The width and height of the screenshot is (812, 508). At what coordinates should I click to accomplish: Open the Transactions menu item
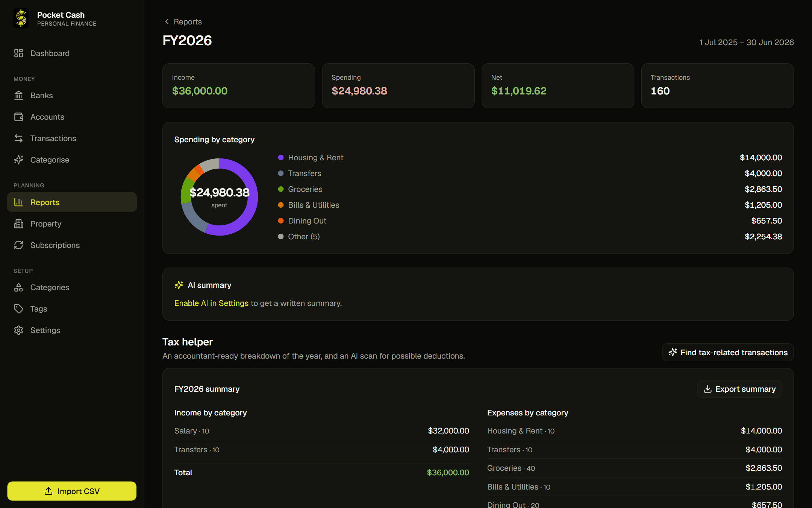click(x=72, y=138)
